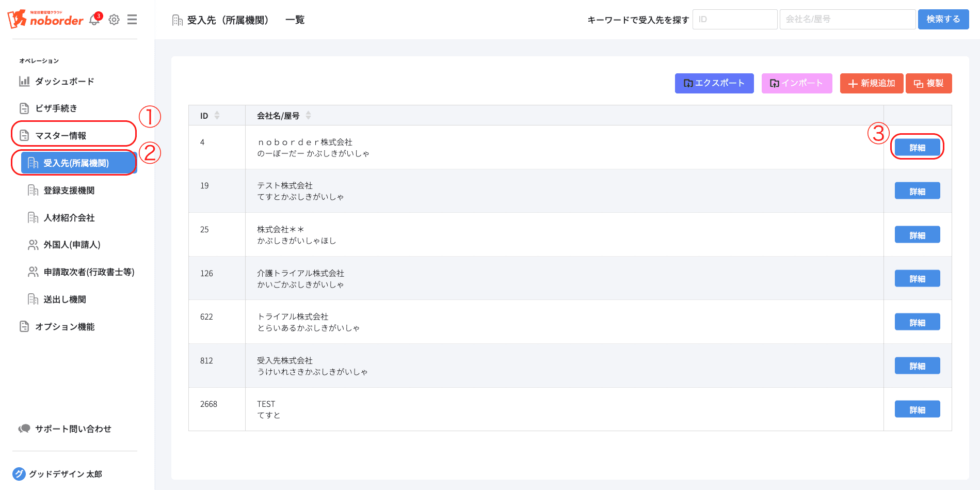This screenshot has height=490, width=980.
Task: Select 登録支援機関 in the sidebar
Action: pos(69,191)
